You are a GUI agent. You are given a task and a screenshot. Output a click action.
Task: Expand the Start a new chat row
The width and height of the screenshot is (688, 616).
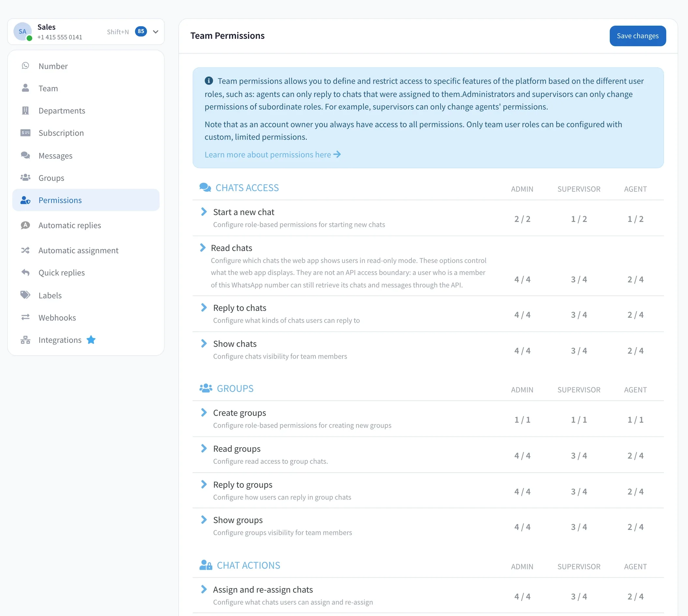click(204, 212)
